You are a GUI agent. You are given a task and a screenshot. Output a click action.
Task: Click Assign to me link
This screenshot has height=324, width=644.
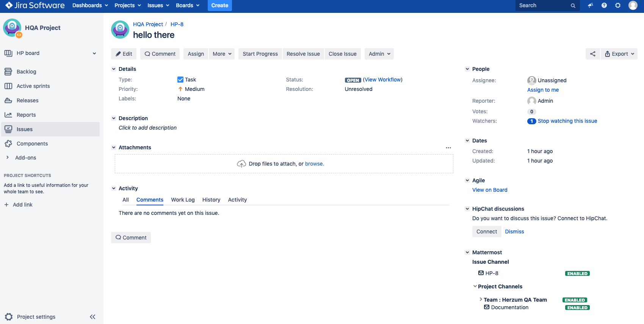pyautogui.click(x=543, y=90)
